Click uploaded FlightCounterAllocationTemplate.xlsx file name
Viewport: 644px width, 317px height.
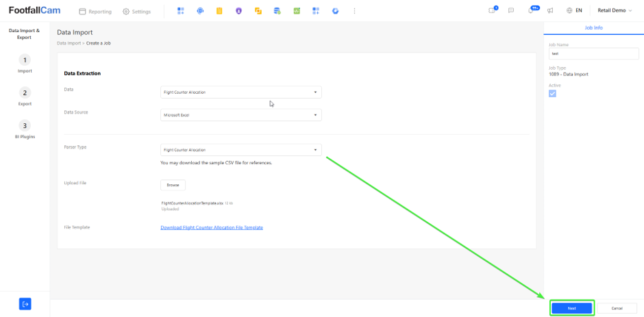tap(193, 203)
